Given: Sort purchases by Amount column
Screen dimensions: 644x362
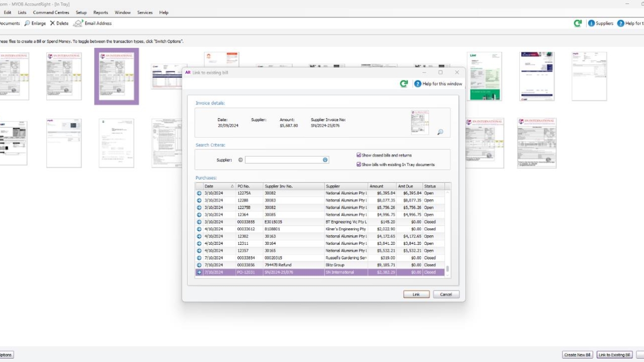Looking at the screenshot, I should (382, 187).
